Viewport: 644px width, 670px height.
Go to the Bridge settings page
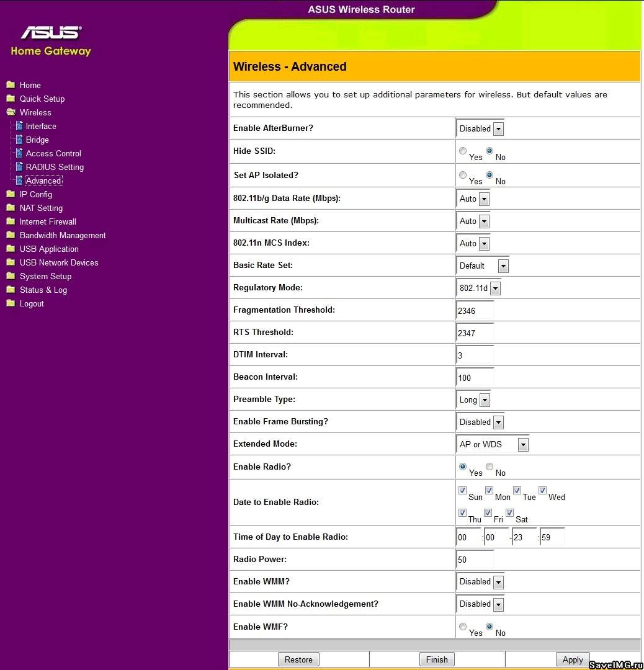(x=37, y=140)
